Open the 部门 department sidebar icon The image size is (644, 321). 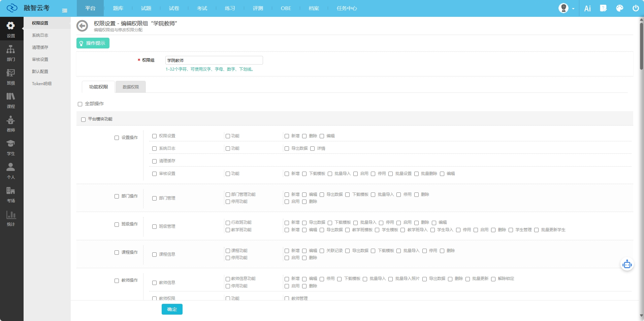11,53
